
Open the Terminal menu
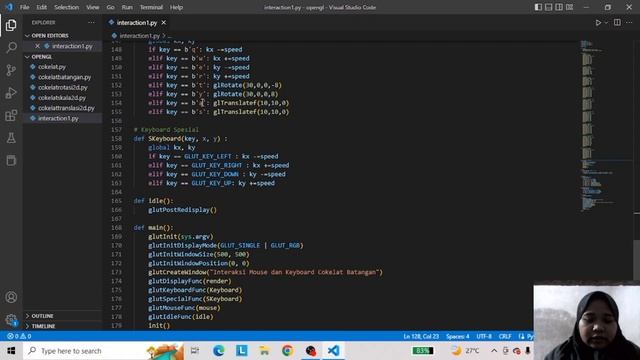[x=151, y=7]
